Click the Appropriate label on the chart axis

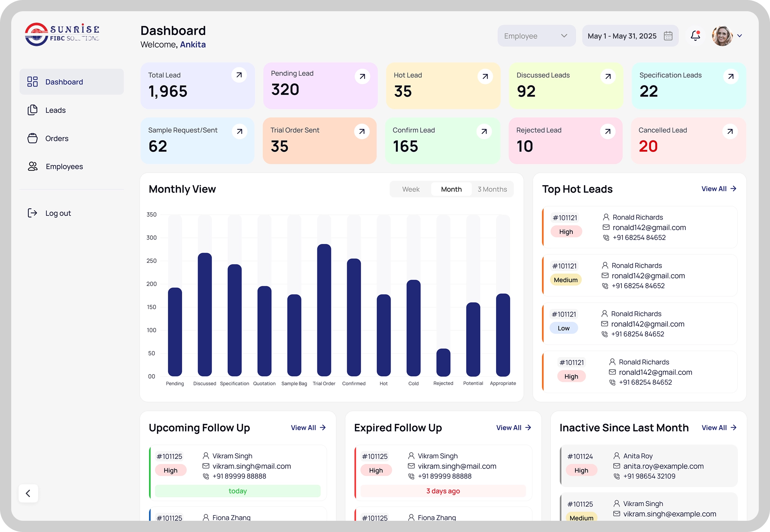503,383
